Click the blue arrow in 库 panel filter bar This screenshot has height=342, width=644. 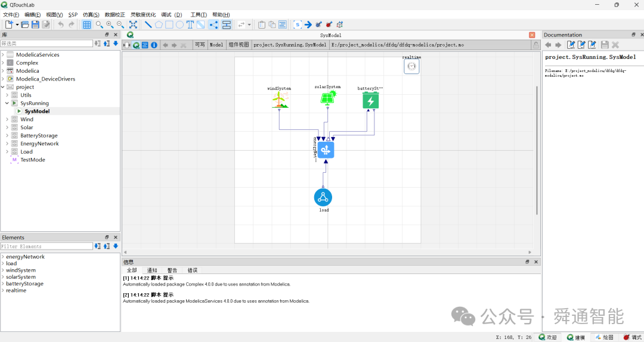116,43
